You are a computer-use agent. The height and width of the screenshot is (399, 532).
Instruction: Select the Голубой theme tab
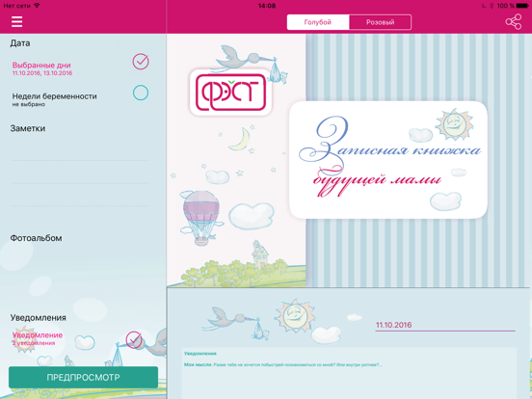[318, 22]
